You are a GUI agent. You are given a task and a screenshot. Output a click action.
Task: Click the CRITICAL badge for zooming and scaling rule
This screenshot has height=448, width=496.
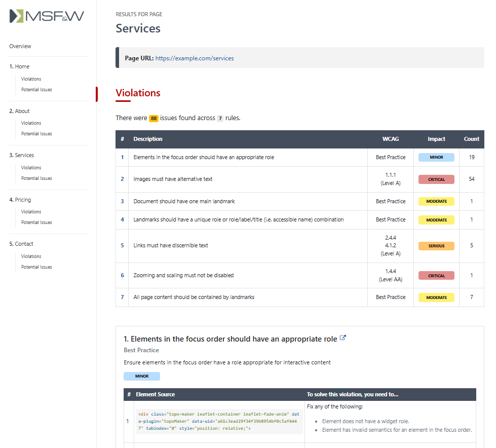[x=436, y=275]
